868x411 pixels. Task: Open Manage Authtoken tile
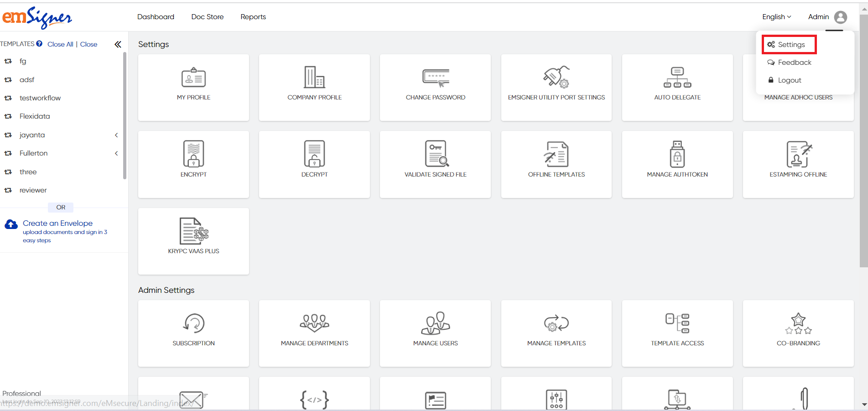click(x=677, y=154)
